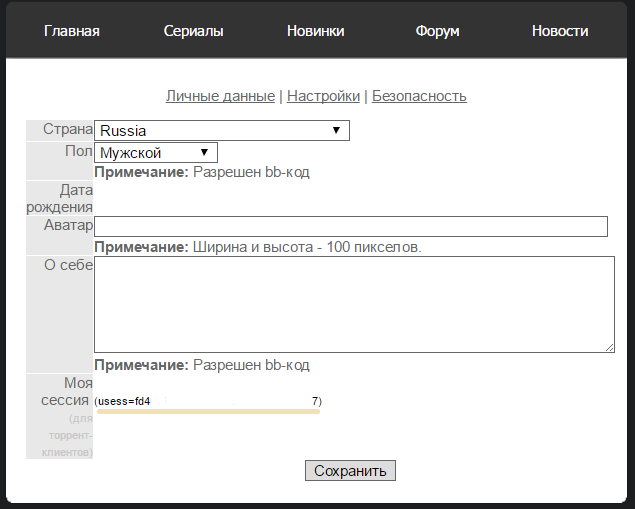Open the Новости section

tap(560, 31)
